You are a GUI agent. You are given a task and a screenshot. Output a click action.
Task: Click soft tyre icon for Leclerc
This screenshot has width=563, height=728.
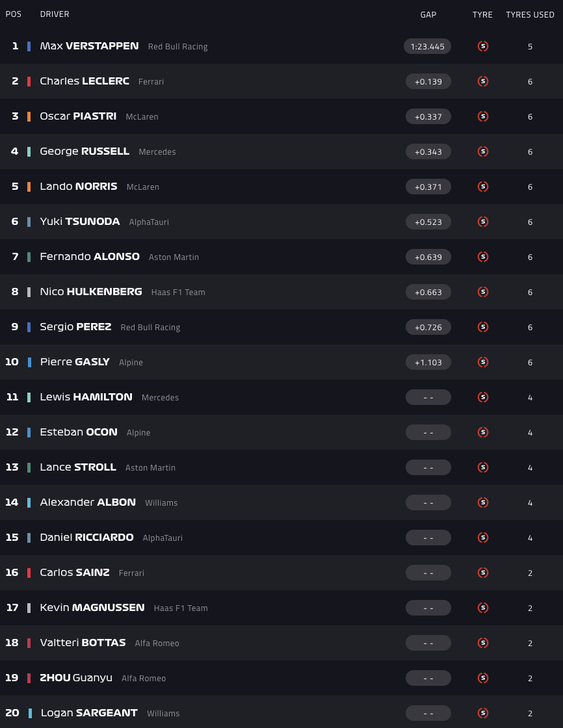482,81
